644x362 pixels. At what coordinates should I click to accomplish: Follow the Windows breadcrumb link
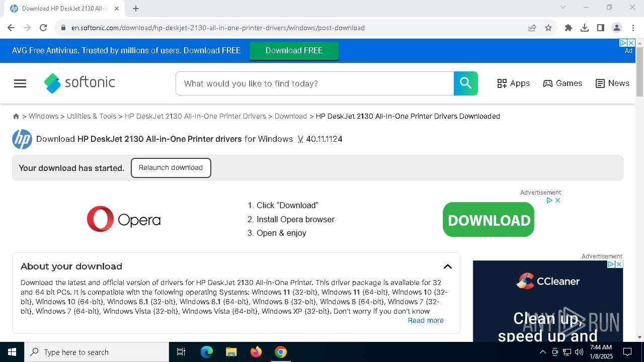point(43,116)
